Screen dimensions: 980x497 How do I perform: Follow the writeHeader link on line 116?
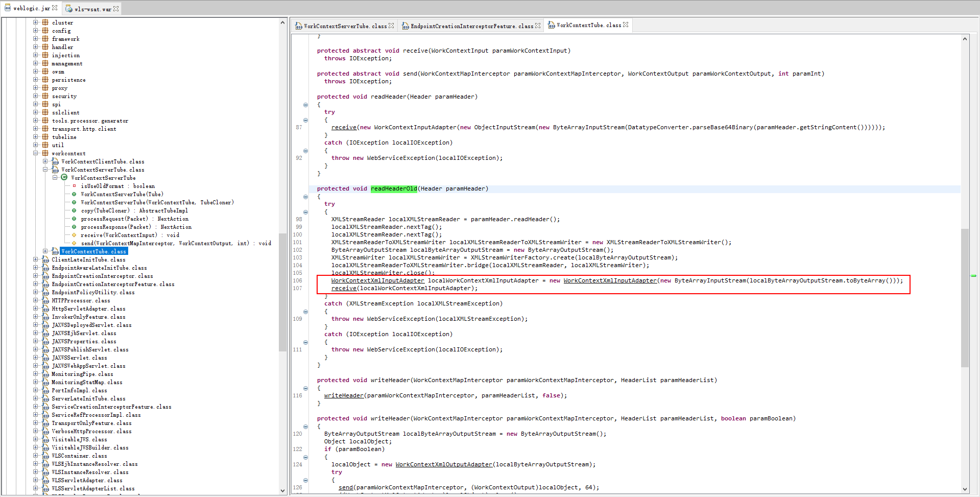[344, 395]
